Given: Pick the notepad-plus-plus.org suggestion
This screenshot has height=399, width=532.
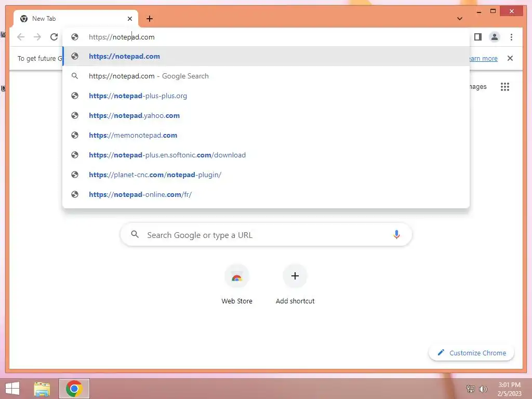Looking at the screenshot, I should [x=266, y=96].
